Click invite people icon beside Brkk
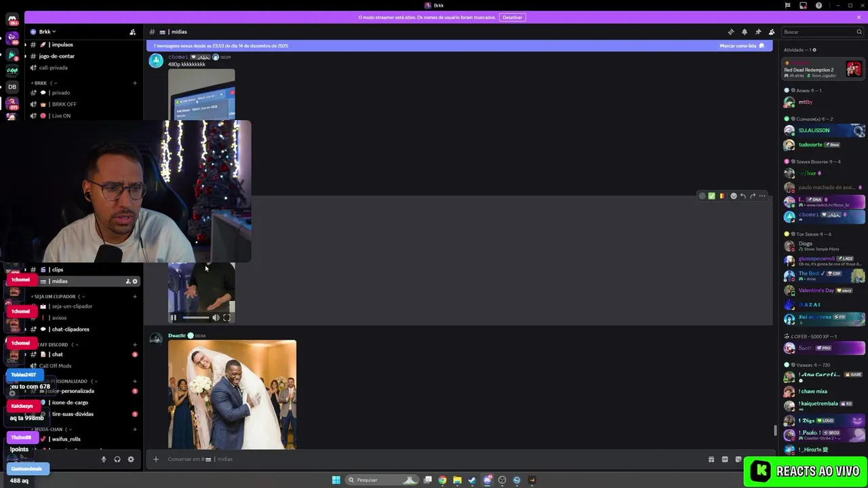Viewport: 868px width, 488px height. click(x=133, y=32)
